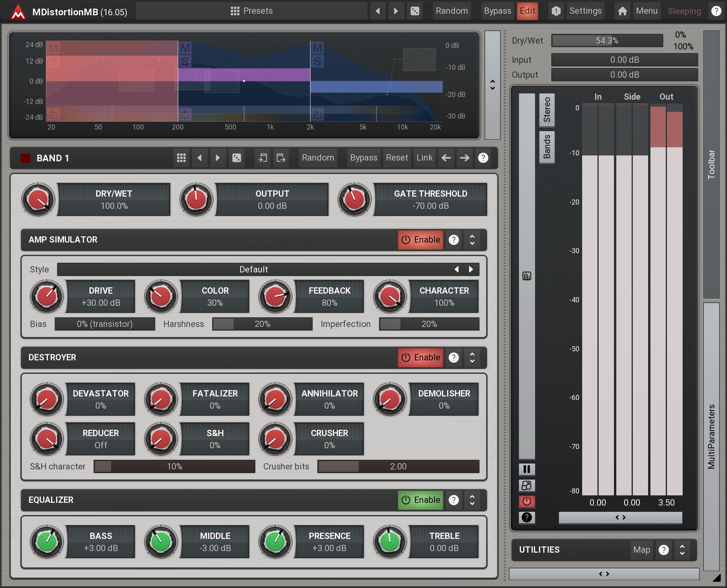Click Band 1 Random button

[318, 158]
